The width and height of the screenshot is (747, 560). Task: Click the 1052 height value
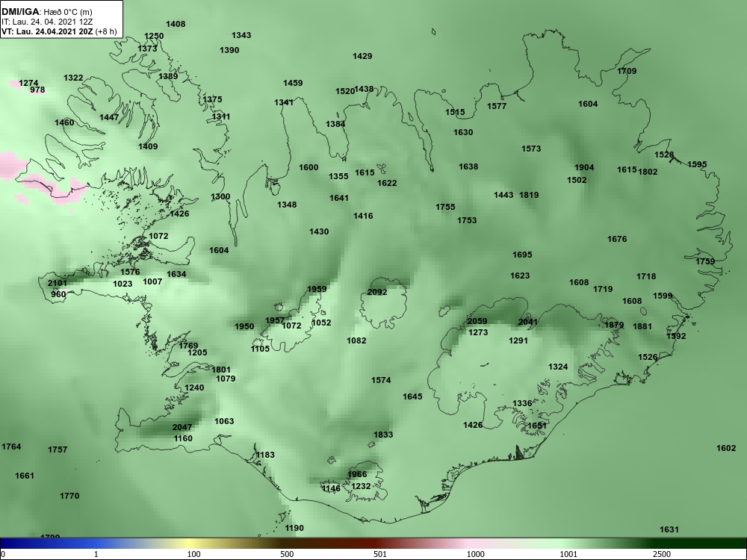[x=321, y=323]
